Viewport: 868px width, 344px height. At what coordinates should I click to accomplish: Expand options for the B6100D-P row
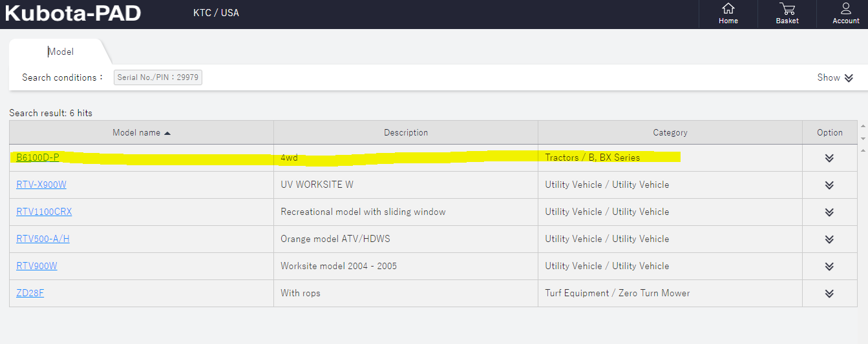pyautogui.click(x=830, y=158)
